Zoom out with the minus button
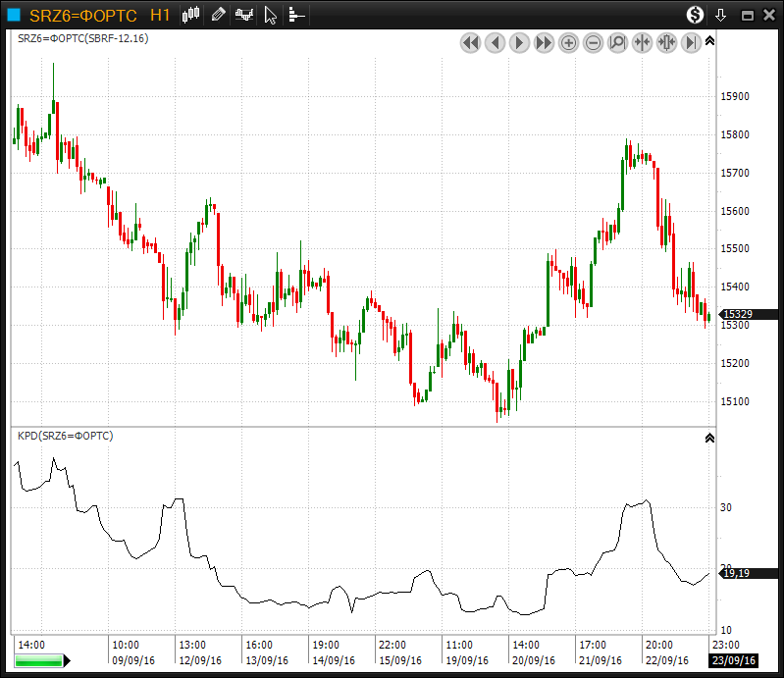Image resolution: width=784 pixels, height=678 pixels. point(593,42)
